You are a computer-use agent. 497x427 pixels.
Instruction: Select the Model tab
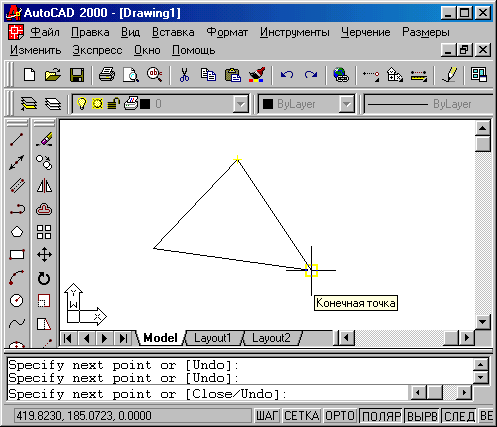(x=160, y=338)
